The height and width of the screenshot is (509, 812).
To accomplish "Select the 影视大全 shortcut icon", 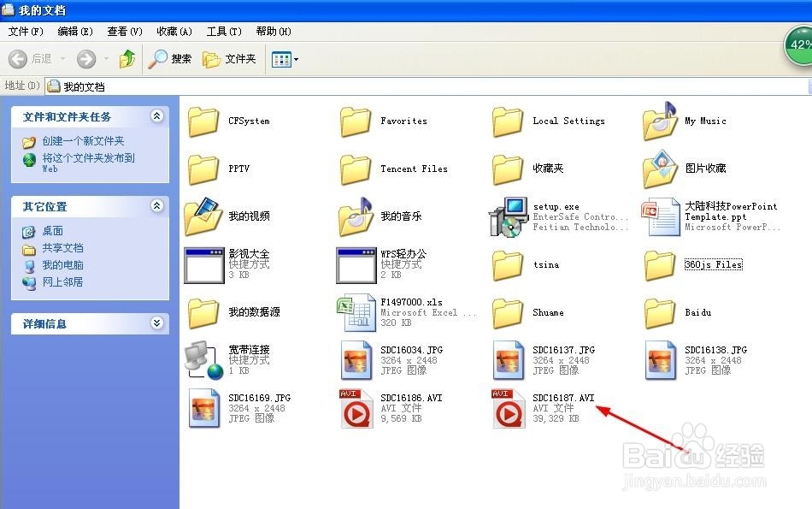I will point(204,265).
